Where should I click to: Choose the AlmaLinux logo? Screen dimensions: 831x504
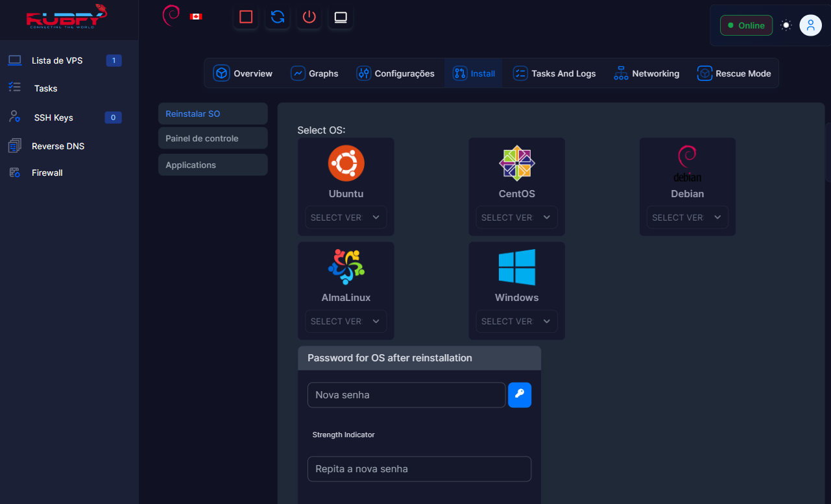pyautogui.click(x=346, y=267)
